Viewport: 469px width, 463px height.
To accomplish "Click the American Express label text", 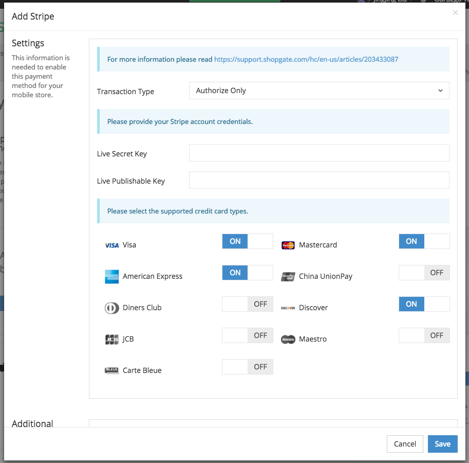I will tap(152, 276).
